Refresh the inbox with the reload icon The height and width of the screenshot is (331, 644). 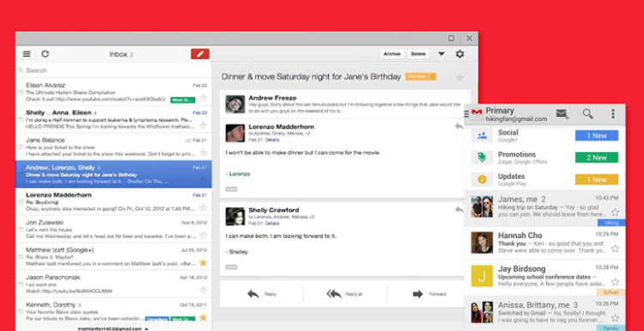pos(46,54)
